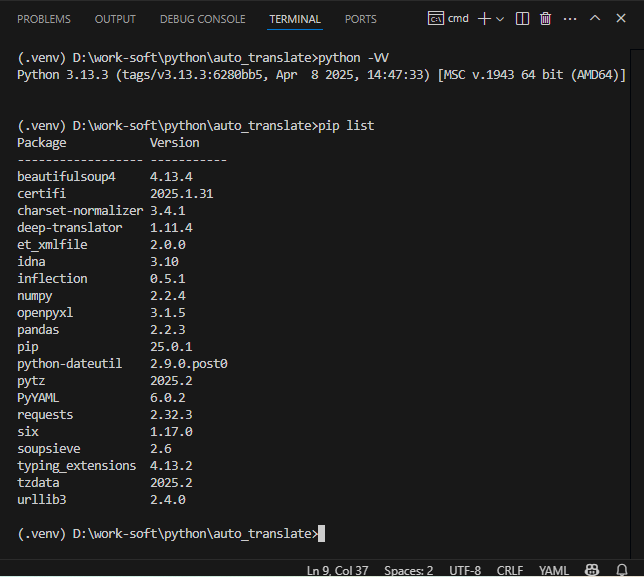Viewport: 644px width, 577px height.
Task: Click pandas package name
Action: (38, 330)
